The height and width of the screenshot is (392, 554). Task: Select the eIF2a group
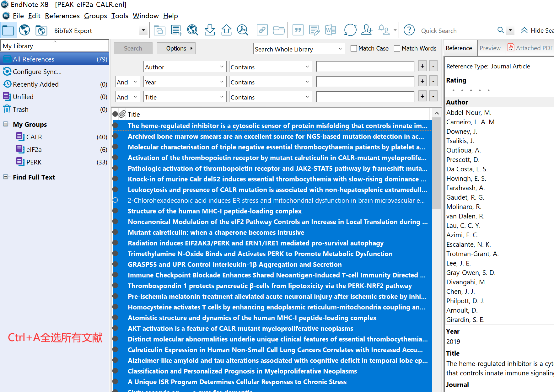click(34, 149)
